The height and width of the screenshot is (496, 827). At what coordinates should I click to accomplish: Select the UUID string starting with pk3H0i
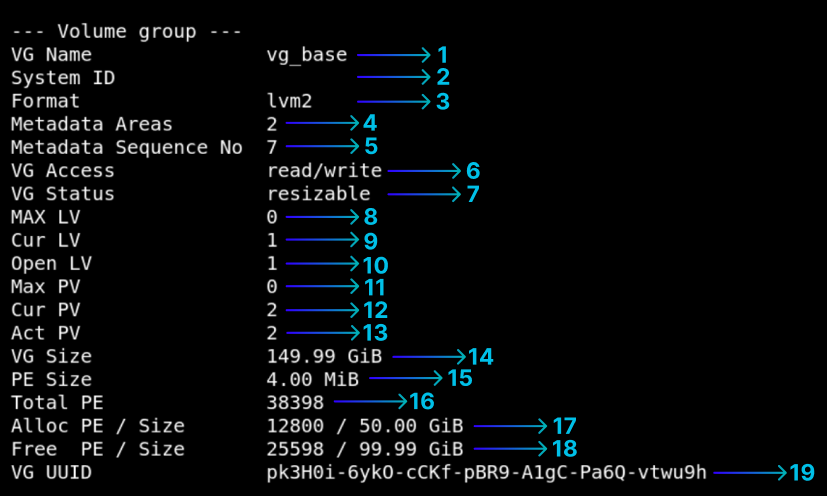point(486,473)
